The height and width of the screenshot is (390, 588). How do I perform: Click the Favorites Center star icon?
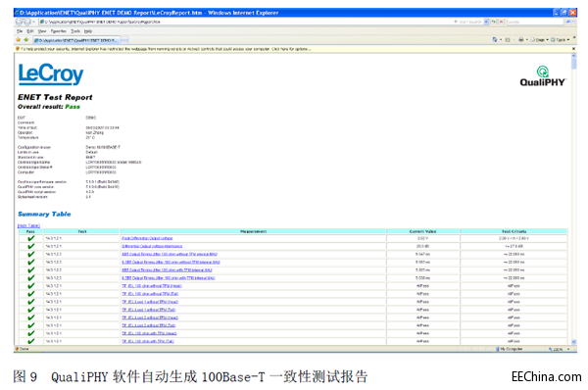tap(19, 40)
